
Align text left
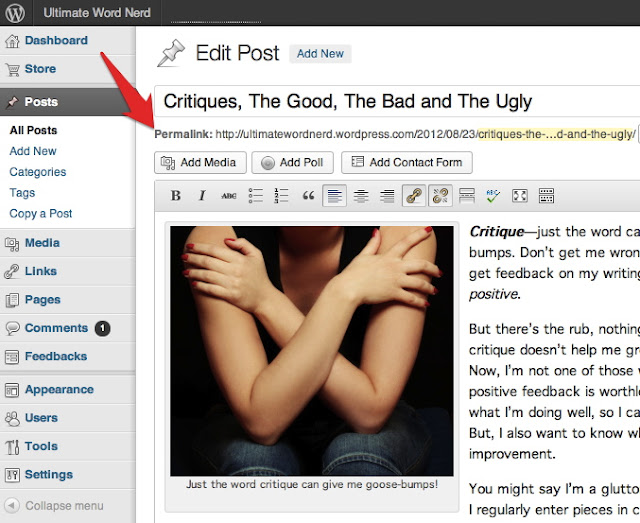(x=334, y=196)
